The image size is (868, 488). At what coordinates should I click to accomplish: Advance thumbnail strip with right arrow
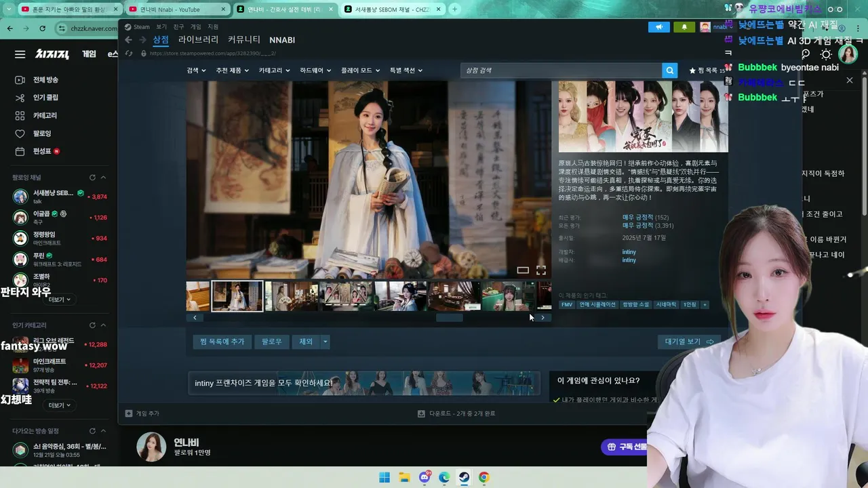tap(542, 317)
